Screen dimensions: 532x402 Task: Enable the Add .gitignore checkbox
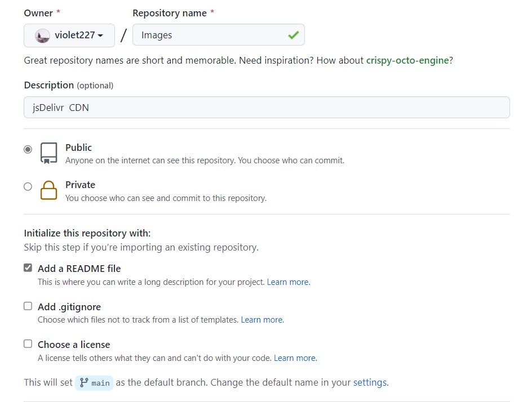point(28,306)
